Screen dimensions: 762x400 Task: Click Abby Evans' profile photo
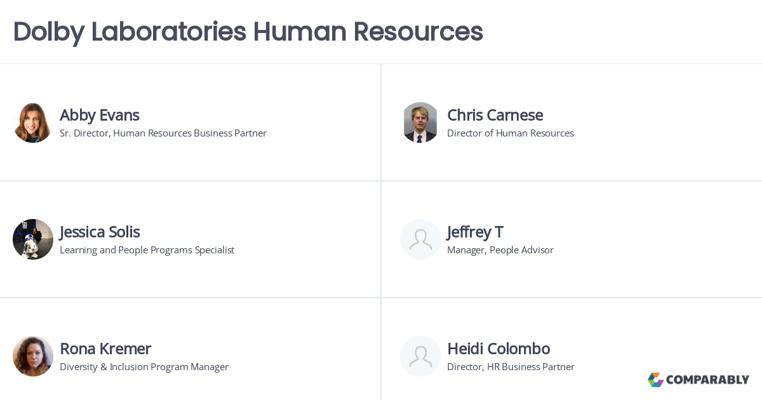tap(33, 122)
